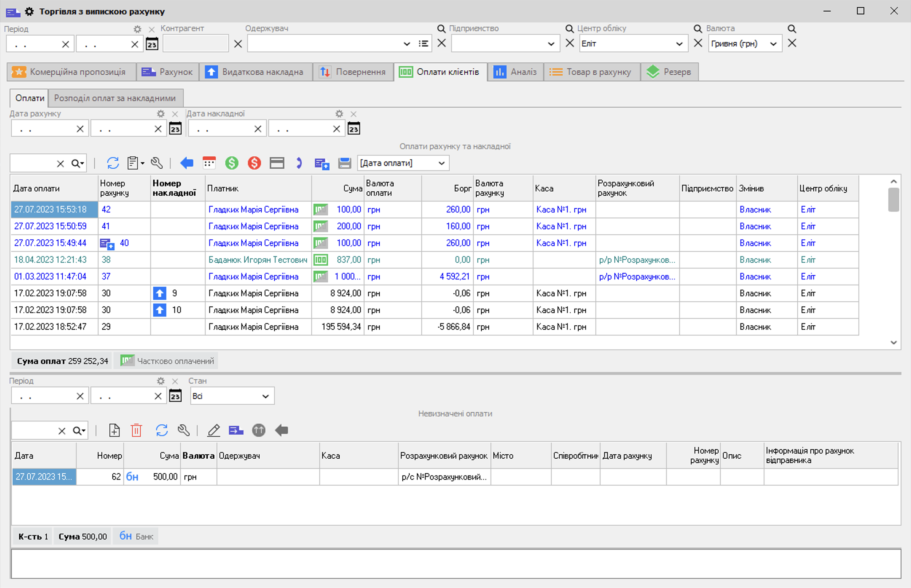Click the print icon beside Дата оплати
The width and height of the screenshot is (911, 588).
coord(344,163)
